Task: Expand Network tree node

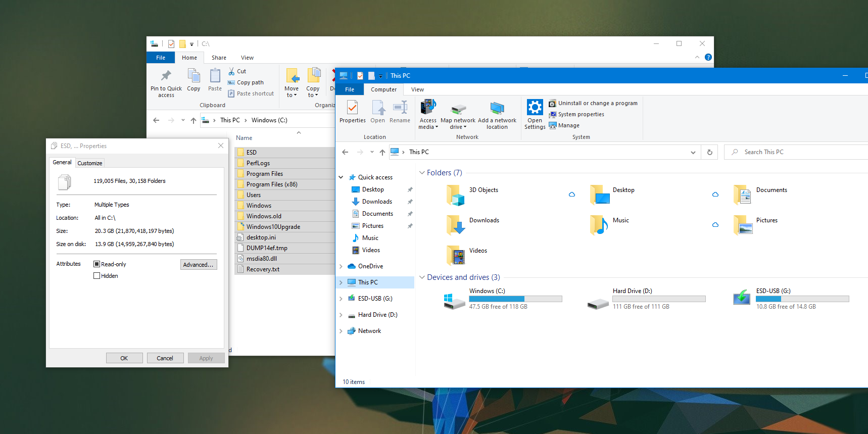Action: tap(341, 331)
